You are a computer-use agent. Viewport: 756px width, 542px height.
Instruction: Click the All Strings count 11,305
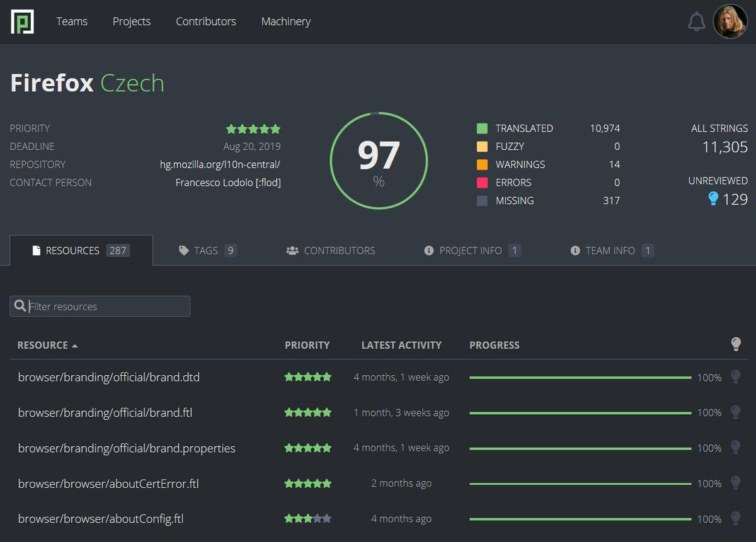725,147
